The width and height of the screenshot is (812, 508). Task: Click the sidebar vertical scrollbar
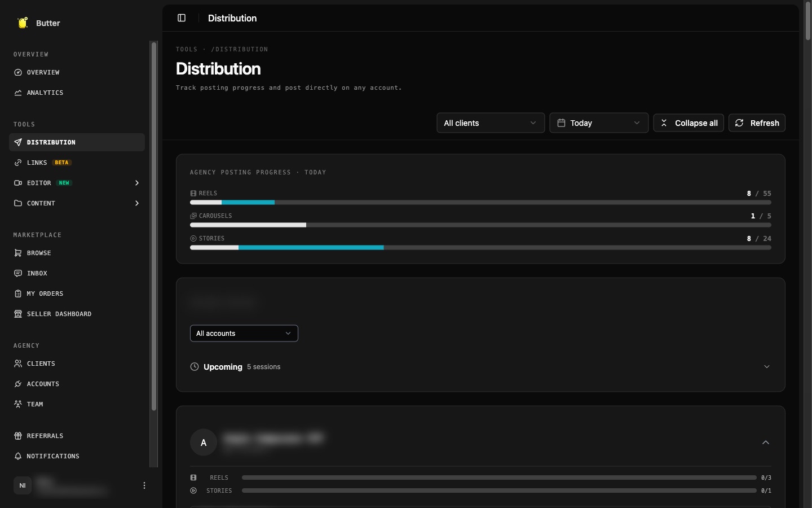coord(154,226)
